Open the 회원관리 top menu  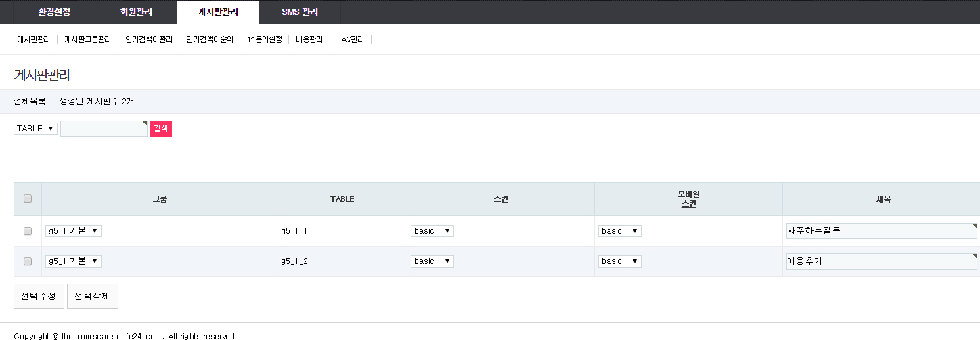(136, 12)
